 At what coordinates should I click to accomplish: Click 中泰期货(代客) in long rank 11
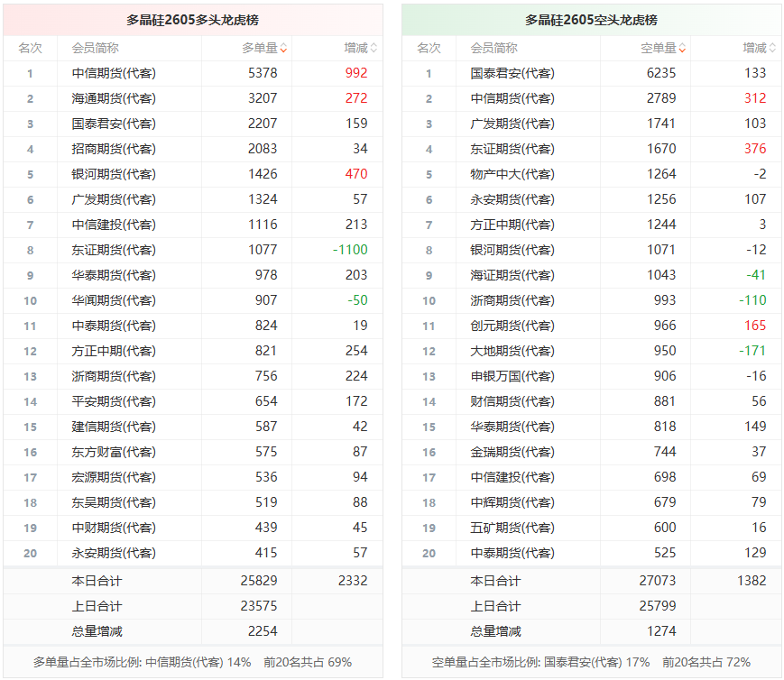coord(114,326)
